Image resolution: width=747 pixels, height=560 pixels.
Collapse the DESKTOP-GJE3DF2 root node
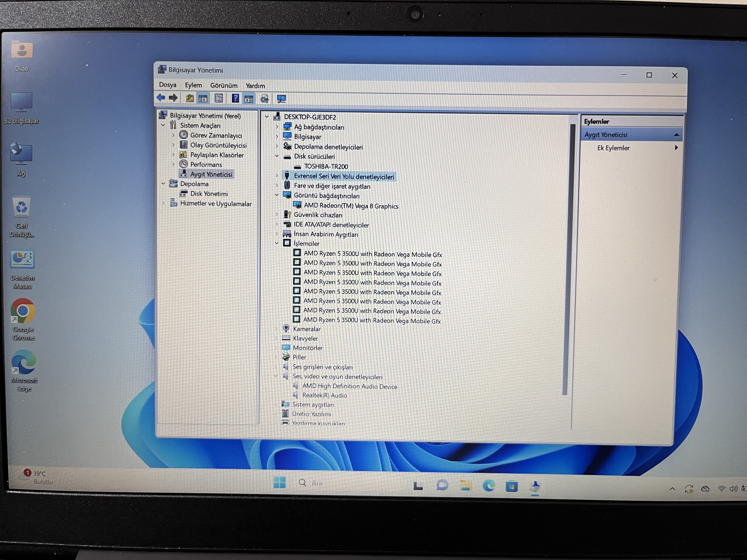pyautogui.click(x=267, y=117)
